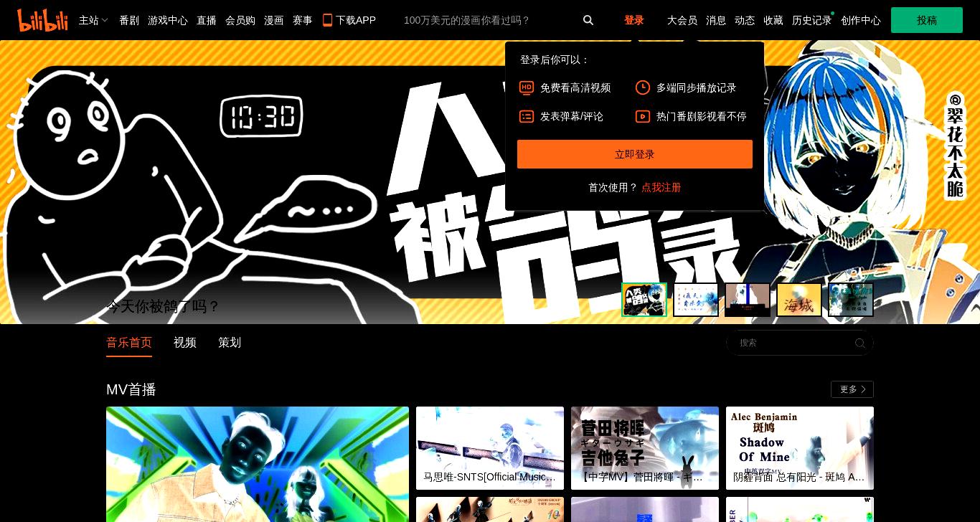Open 漫画 section
The image size is (980, 522).
(x=274, y=20)
